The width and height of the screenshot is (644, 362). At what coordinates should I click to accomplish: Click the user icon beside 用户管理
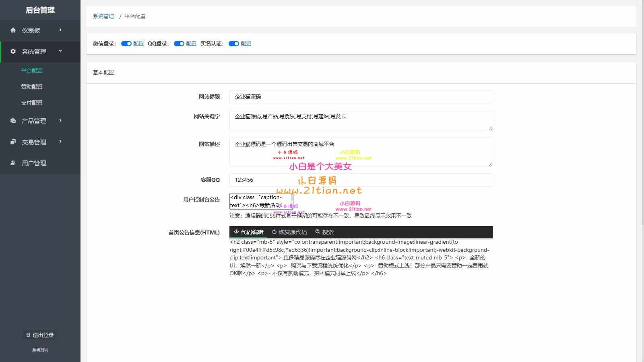pos(12,163)
